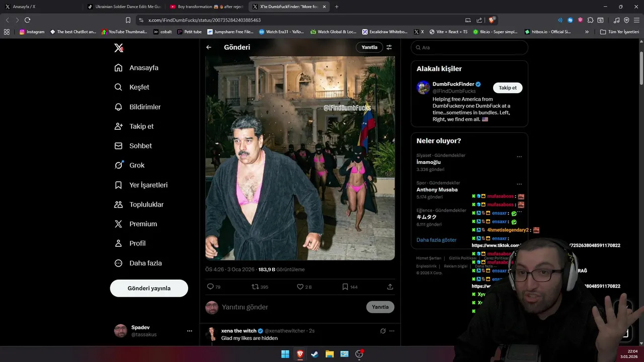This screenshot has width=644, height=362.
Task: Open Grok from the sidebar
Action: (129, 165)
